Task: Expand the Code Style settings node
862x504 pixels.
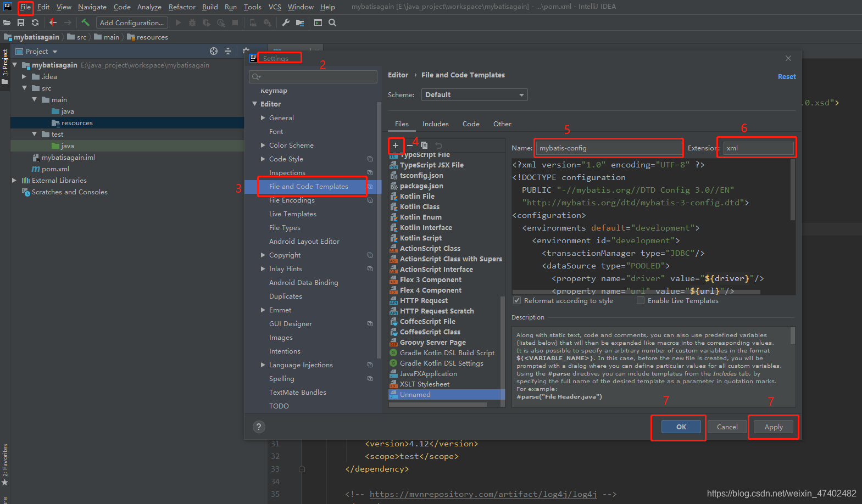Action: pyautogui.click(x=263, y=159)
